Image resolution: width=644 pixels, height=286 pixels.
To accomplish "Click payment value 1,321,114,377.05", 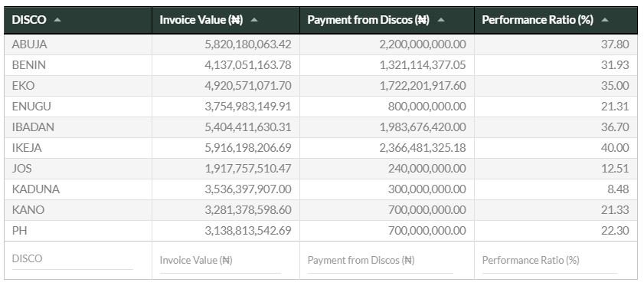I will (423, 65).
